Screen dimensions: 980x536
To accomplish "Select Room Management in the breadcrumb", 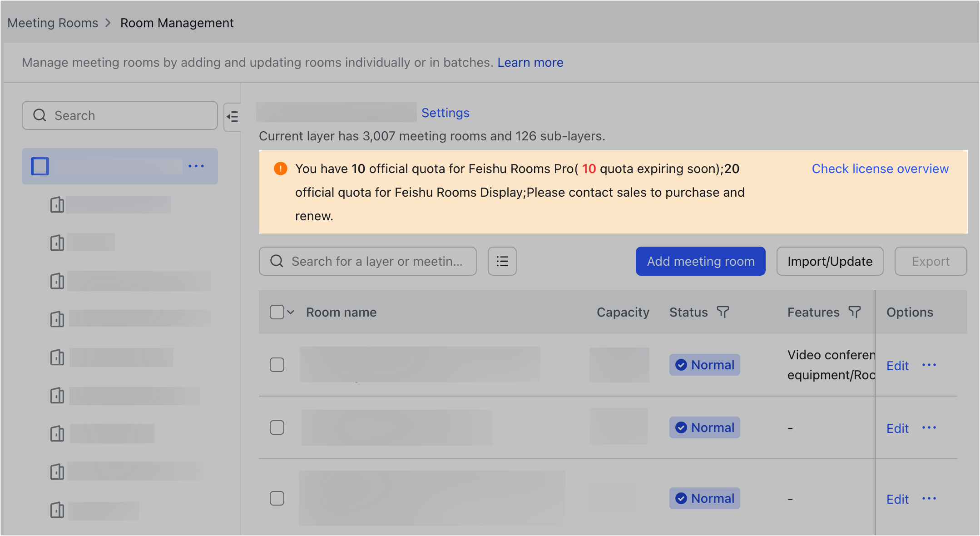I will click(177, 23).
